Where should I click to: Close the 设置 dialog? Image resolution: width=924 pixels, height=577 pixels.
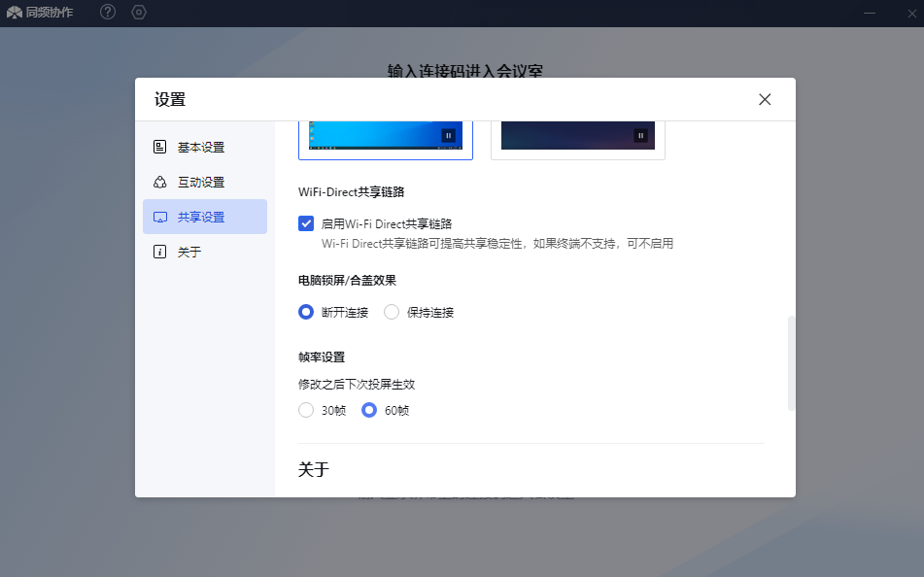765,99
